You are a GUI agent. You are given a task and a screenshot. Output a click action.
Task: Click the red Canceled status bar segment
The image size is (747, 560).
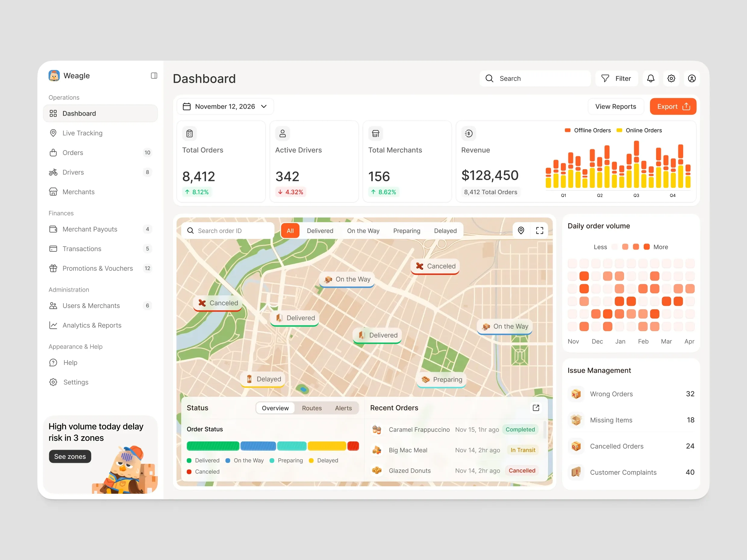353,446
